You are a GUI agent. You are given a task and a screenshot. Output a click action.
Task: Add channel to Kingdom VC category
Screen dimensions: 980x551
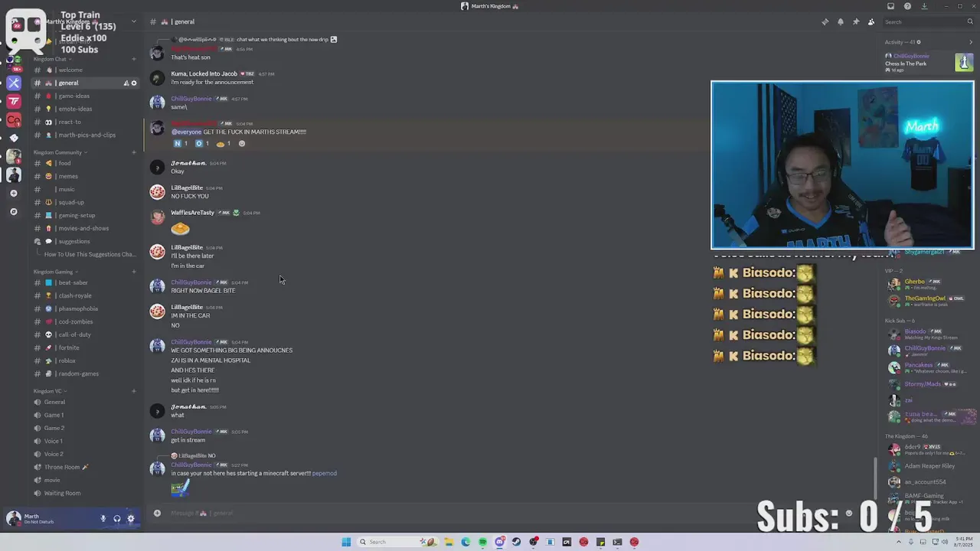click(x=134, y=391)
